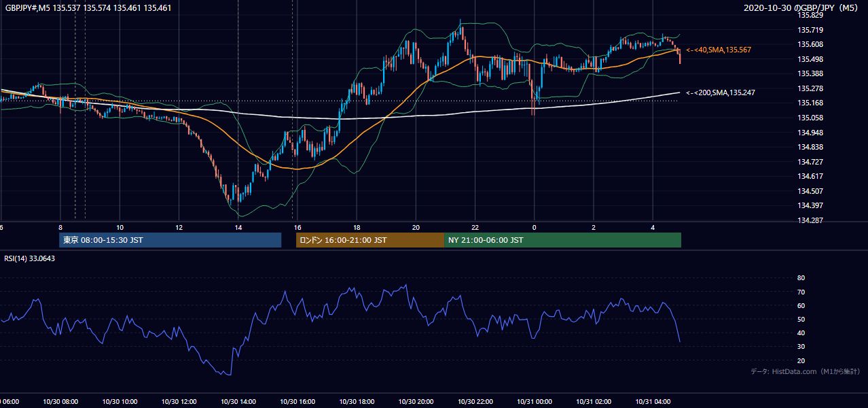
Task: Click the 2020-10-30 GBP/JPY (M5) chart title
Action: click(802, 8)
